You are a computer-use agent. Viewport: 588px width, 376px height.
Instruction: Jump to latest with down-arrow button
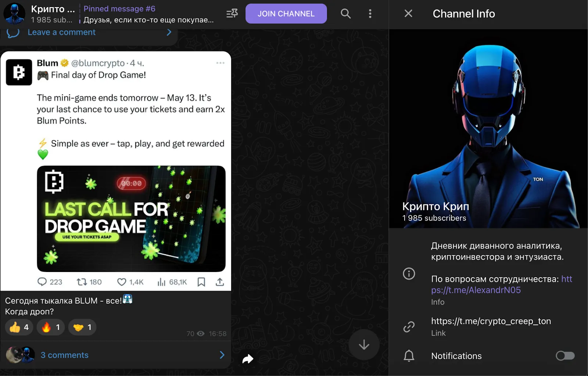364,345
